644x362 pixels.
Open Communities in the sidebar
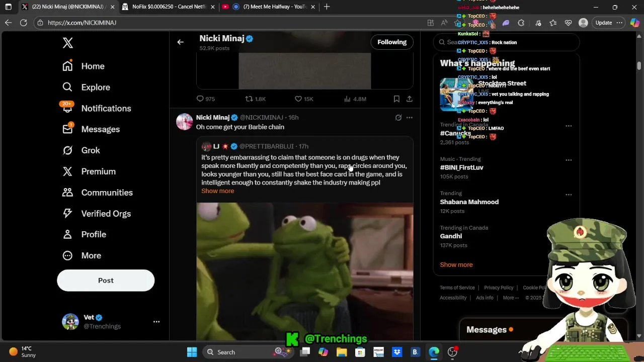98,193
